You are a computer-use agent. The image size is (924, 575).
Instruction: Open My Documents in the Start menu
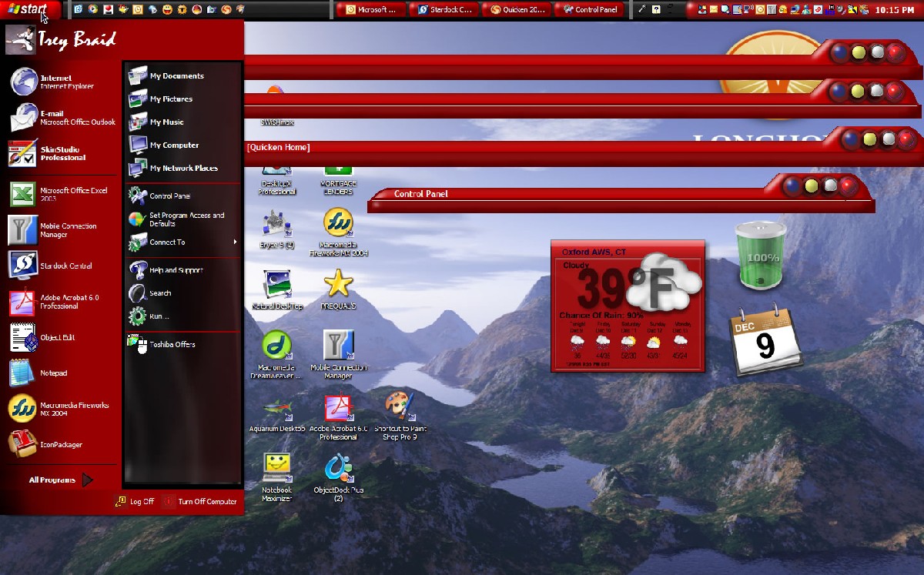pos(182,75)
